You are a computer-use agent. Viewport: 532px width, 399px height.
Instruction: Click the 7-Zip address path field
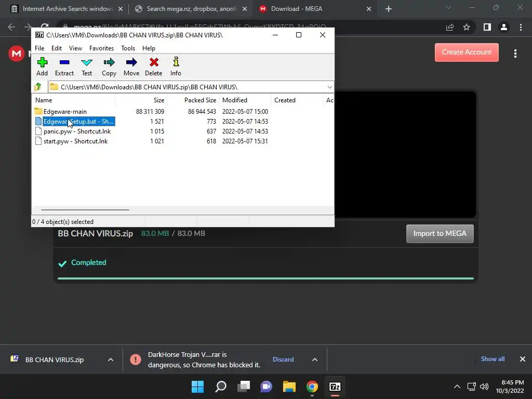pos(191,87)
